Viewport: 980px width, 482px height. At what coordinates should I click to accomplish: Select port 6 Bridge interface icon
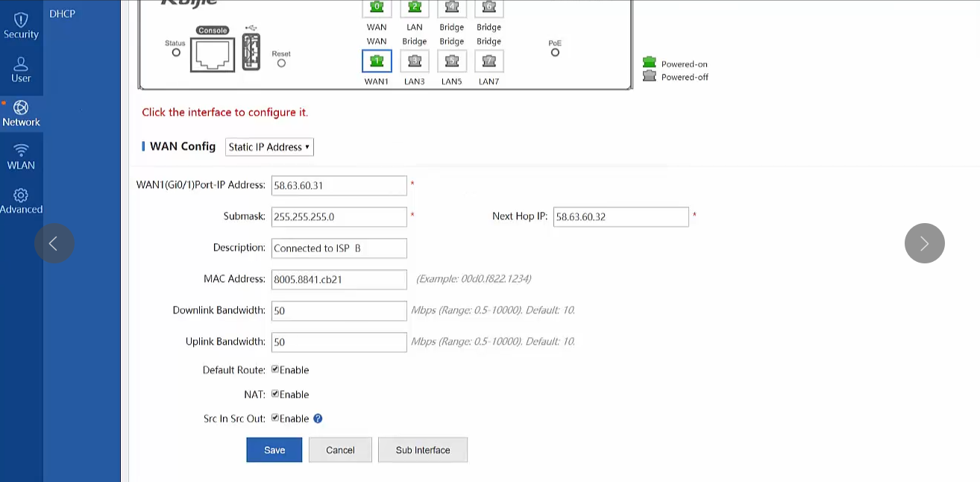click(x=489, y=7)
